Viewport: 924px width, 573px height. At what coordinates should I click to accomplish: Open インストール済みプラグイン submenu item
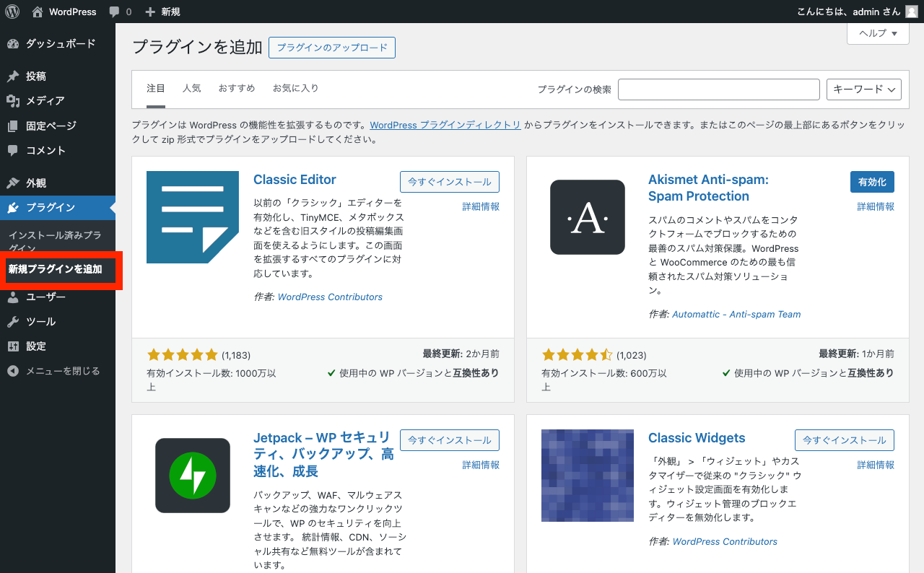pyautogui.click(x=55, y=242)
